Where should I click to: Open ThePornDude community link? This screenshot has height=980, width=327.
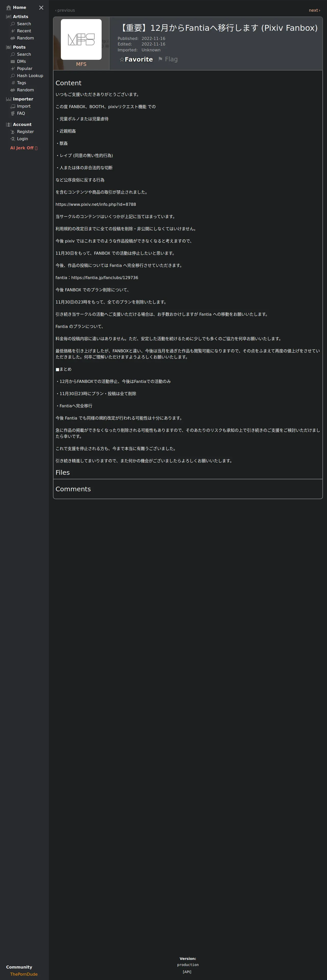pyautogui.click(x=24, y=974)
